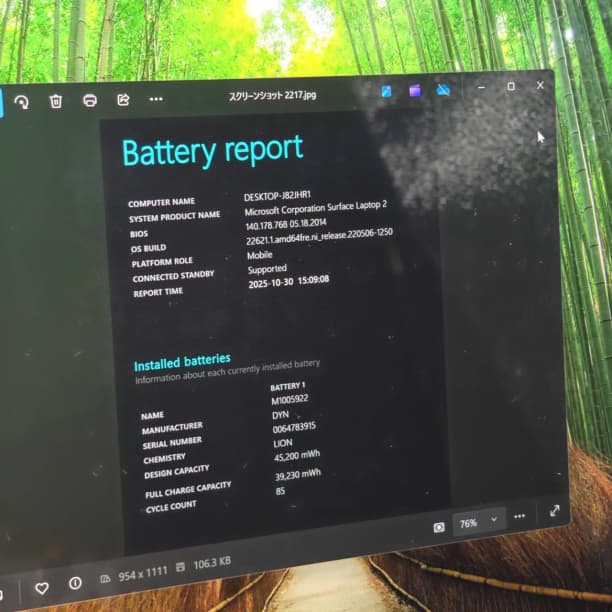The image size is (612, 612).
Task: Click the 954 x 1111 dimensions text
Action: pyautogui.click(x=143, y=573)
